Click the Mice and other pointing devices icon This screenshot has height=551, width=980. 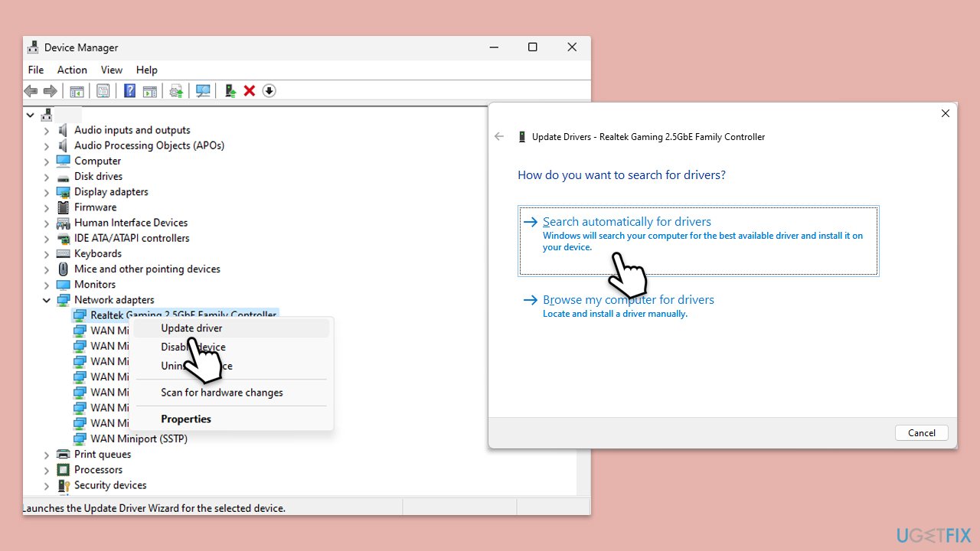(x=64, y=269)
